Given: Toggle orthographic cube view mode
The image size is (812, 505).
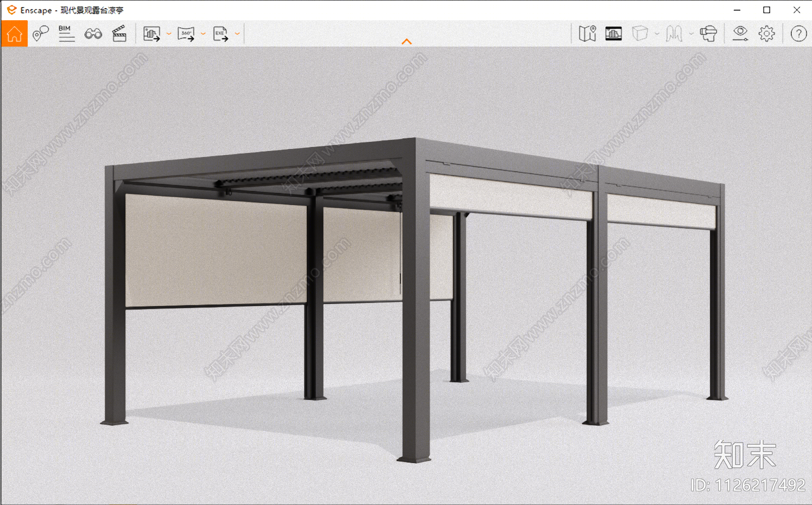Looking at the screenshot, I should 640,33.
